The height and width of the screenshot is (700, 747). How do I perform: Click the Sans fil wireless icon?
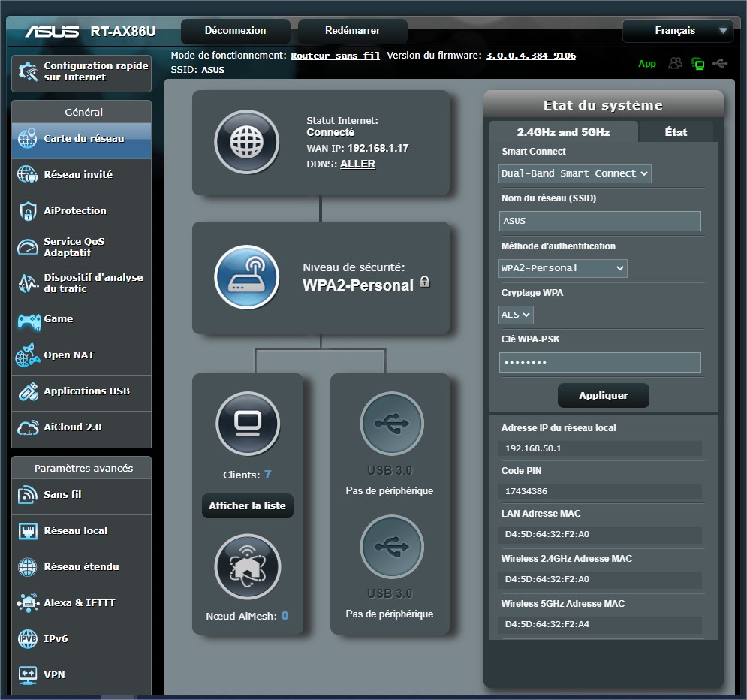[27, 495]
